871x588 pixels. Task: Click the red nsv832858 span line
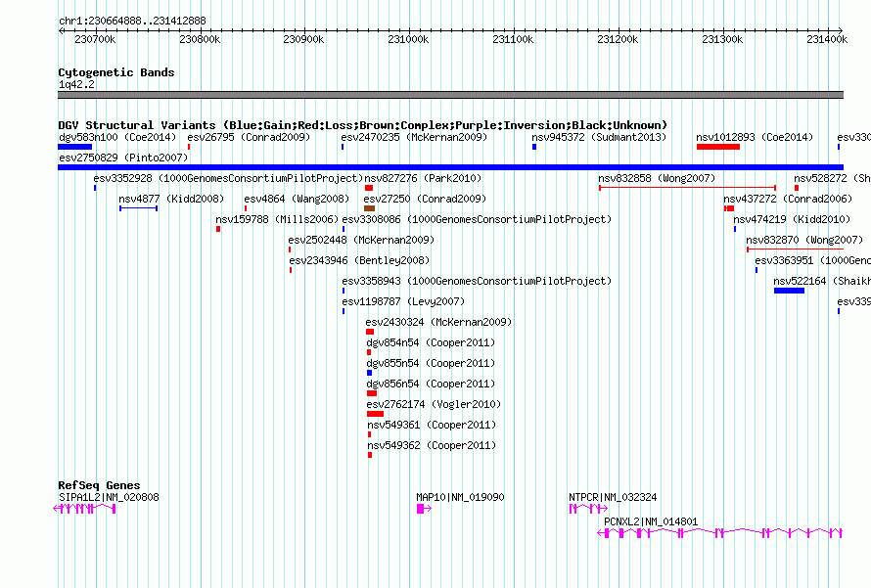click(x=687, y=188)
